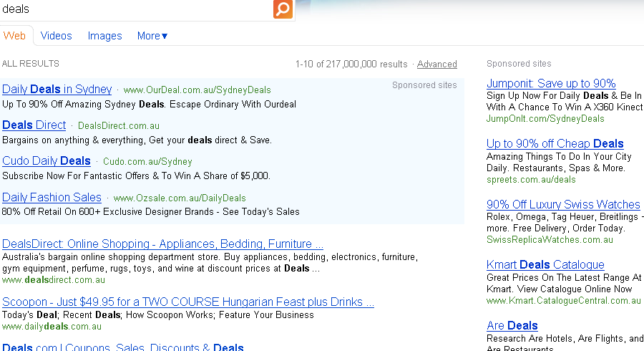
Task: Click 'Subscribe Now For Fantastic Offers' description
Action: pos(137,176)
